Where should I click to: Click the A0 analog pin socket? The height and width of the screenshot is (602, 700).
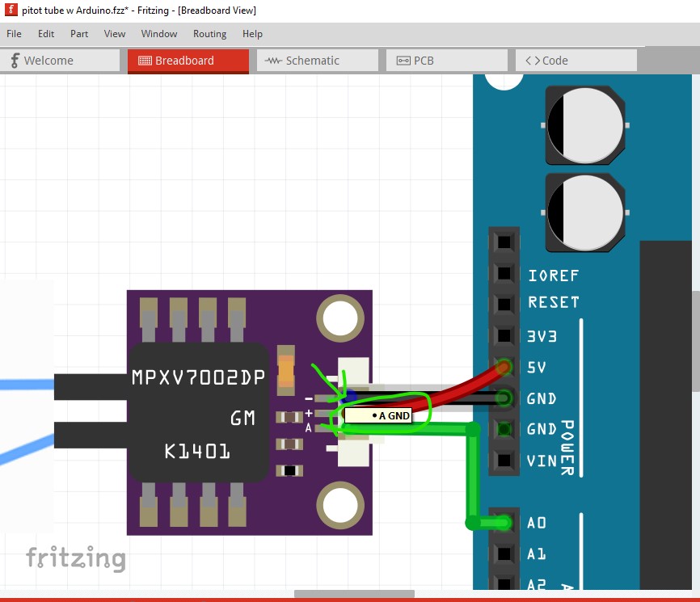(x=504, y=523)
